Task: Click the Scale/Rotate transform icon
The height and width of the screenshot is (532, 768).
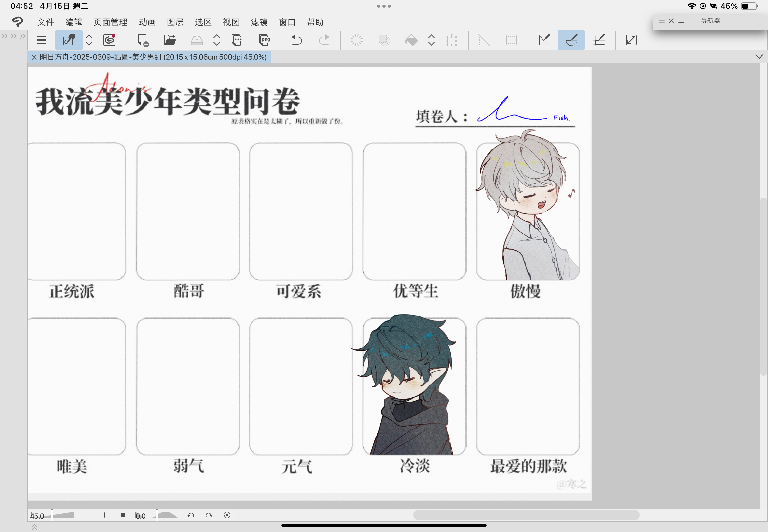Action: [x=452, y=40]
